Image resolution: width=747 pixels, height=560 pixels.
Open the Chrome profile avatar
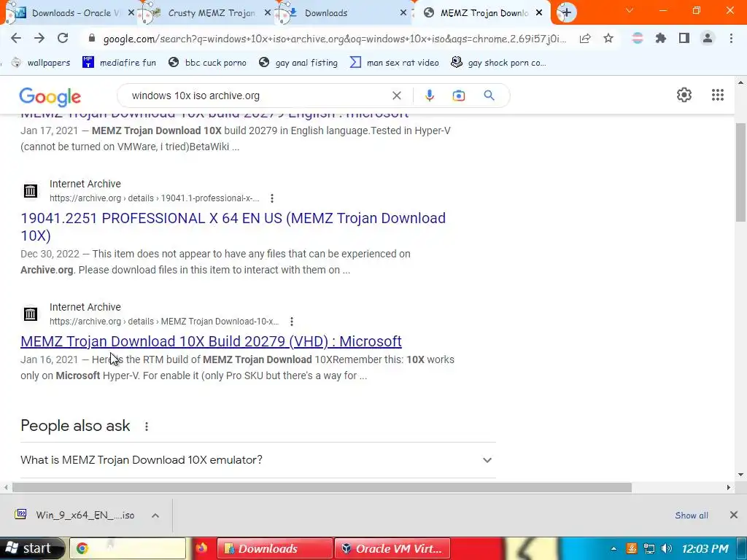point(708,38)
